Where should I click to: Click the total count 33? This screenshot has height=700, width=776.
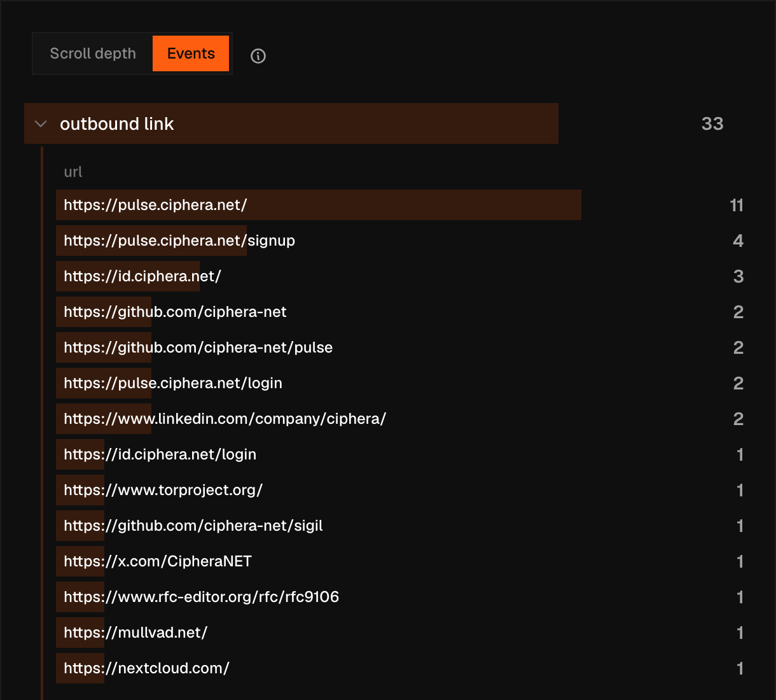tap(712, 124)
